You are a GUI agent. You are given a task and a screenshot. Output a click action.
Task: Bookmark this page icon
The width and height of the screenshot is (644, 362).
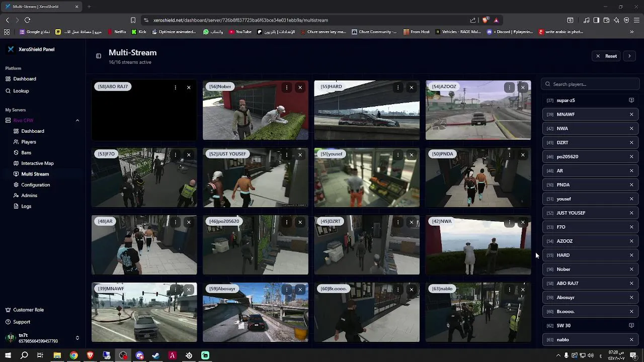pos(133,20)
